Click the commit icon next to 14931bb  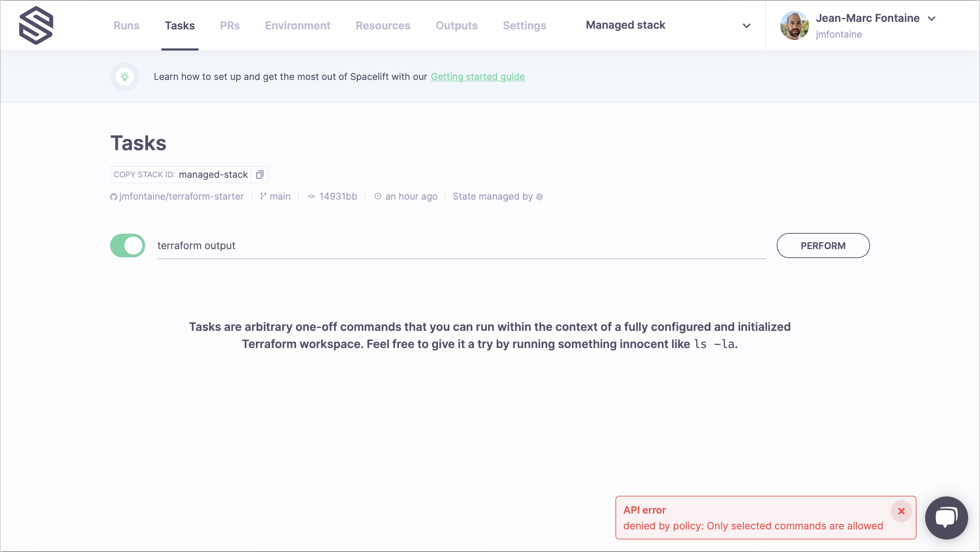point(311,197)
